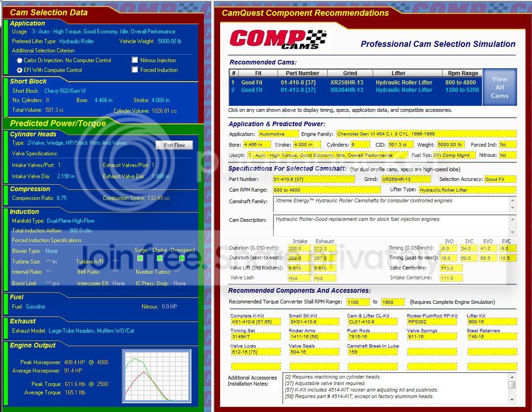
Task: Click the Valve Springs field 911-16
Action: point(432,336)
